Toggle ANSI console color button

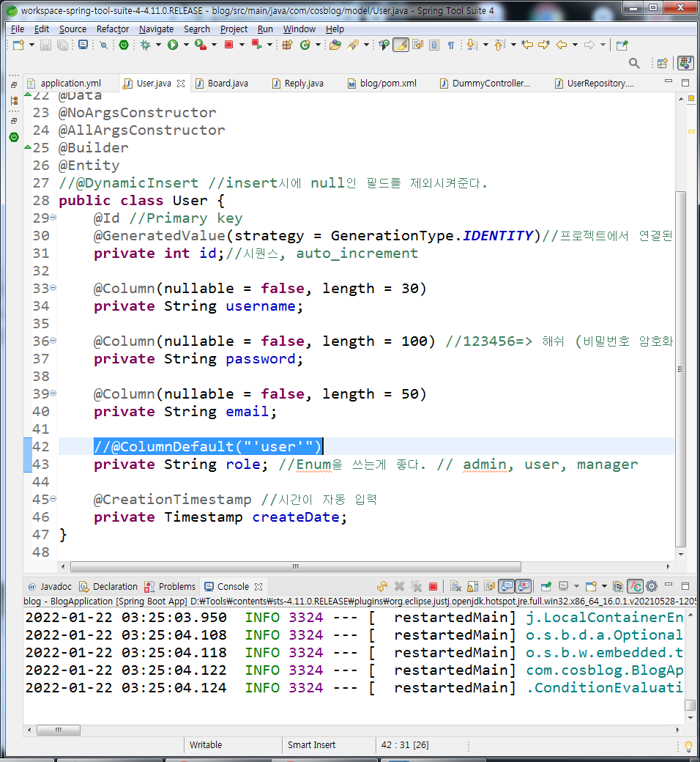tap(635, 587)
